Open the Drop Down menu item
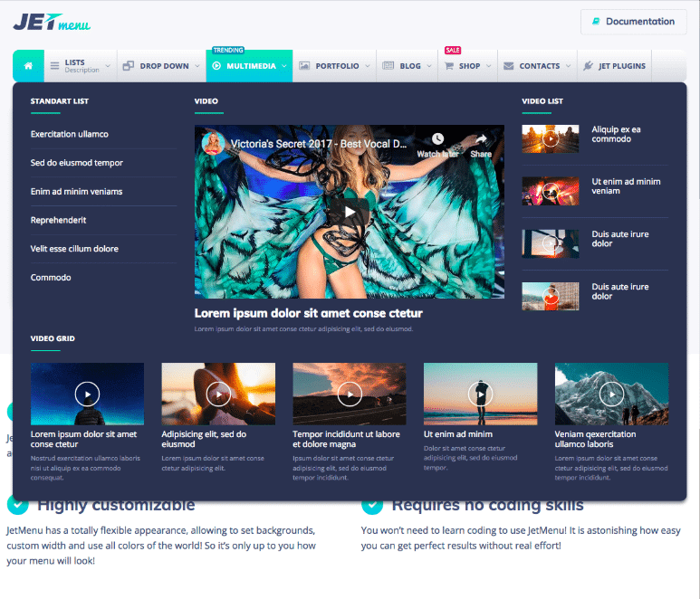The width and height of the screenshot is (700, 599). pyautogui.click(x=161, y=66)
